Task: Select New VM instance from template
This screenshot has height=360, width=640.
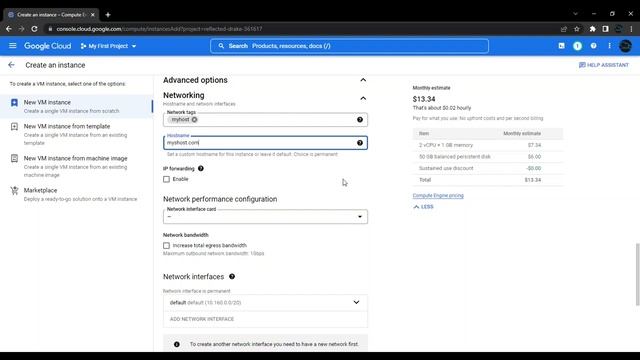Action: click(x=76, y=134)
